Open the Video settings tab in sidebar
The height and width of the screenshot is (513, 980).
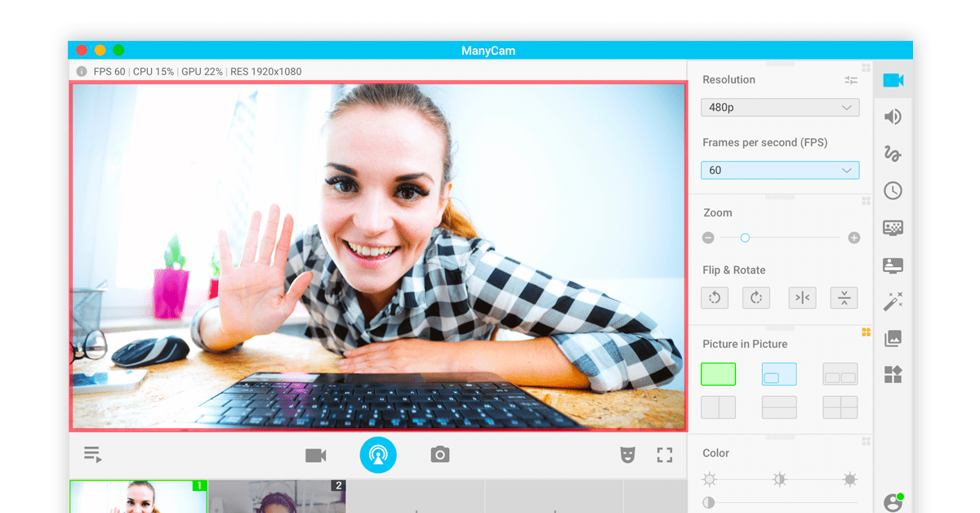(x=893, y=80)
